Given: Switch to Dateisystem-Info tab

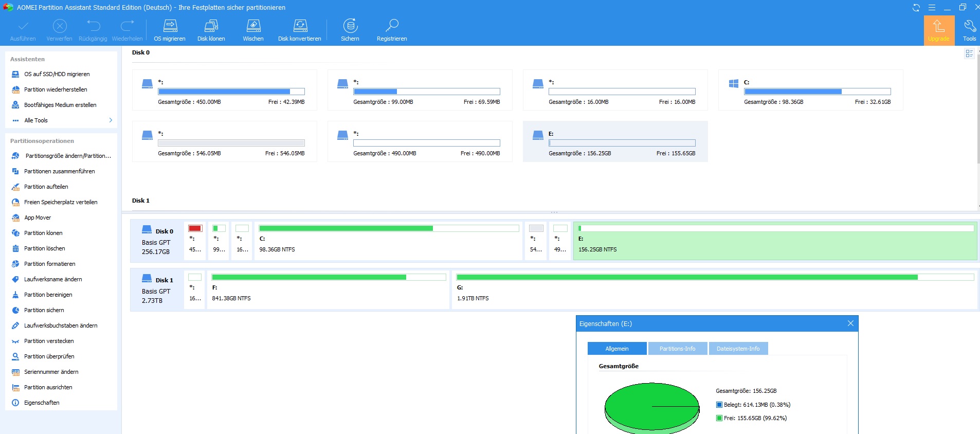Looking at the screenshot, I should coord(738,349).
